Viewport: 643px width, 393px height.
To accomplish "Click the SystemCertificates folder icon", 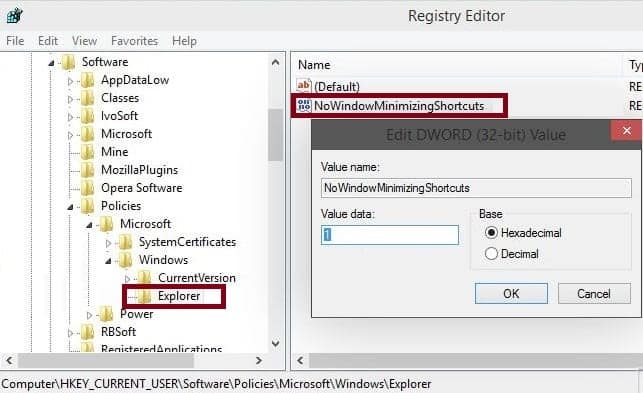I will point(125,242).
